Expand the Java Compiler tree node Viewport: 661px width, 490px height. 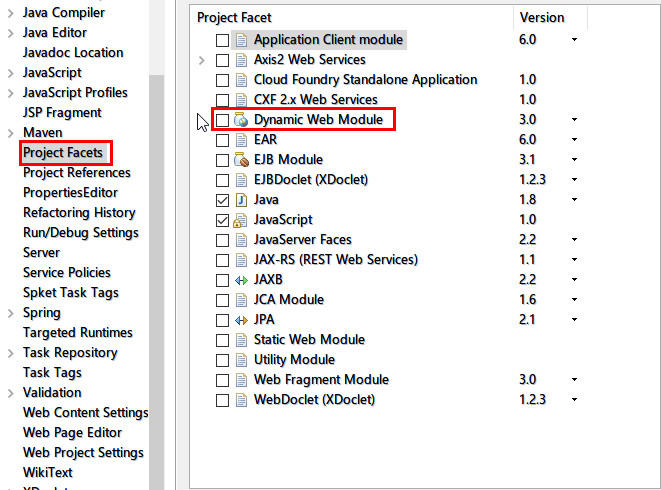point(10,12)
